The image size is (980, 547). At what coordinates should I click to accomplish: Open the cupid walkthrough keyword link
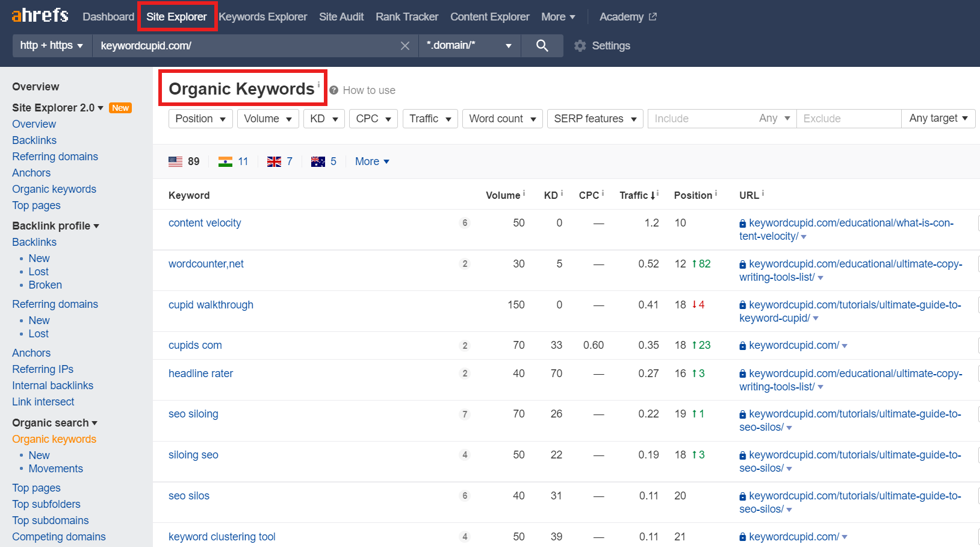[x=211, y=305]
